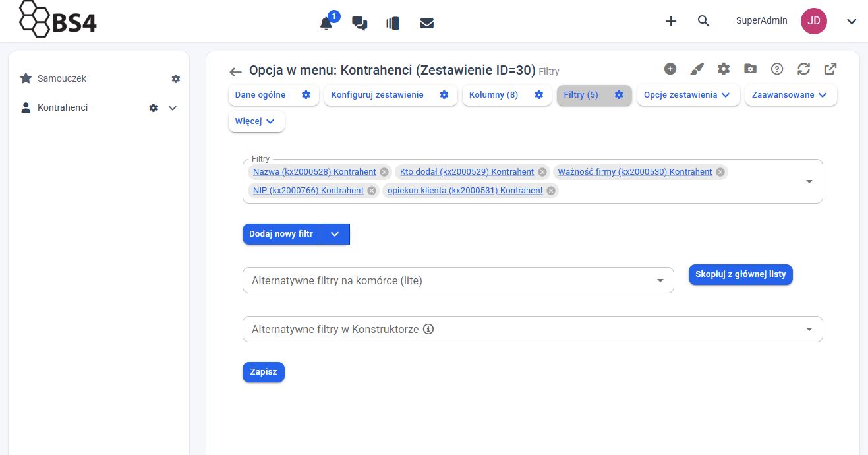The width and height of the screenshot is (868, 455).
Task: Click gear on Kolumny (8) tab
Action: pos(538,95)
